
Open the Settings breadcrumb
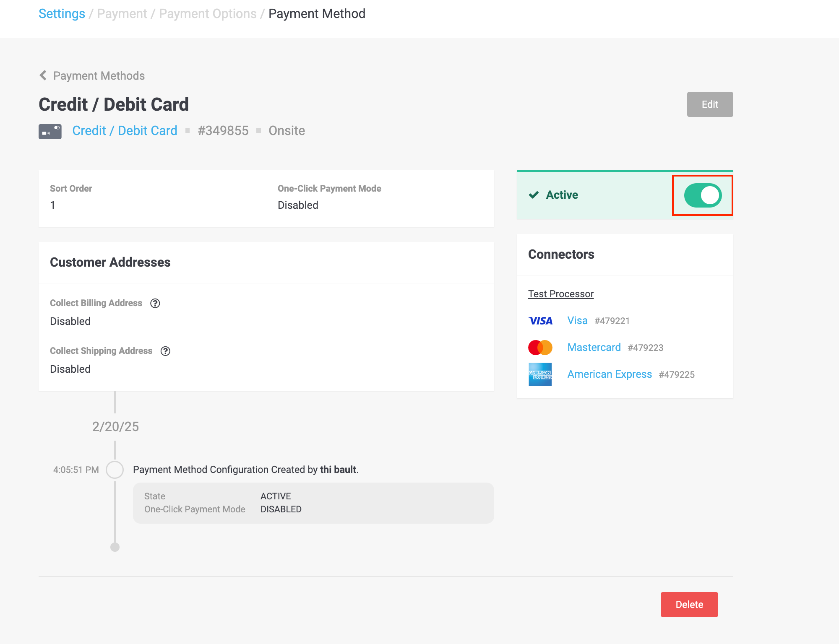(x=62, y=14)
